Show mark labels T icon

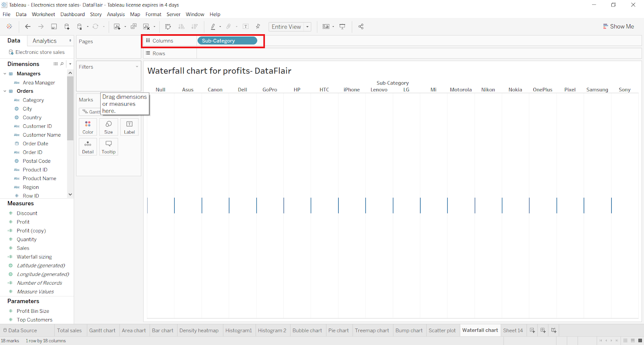point(246,27)
